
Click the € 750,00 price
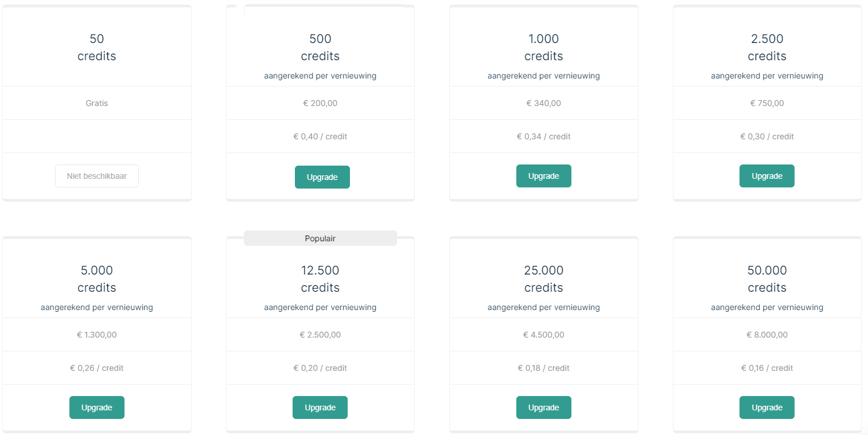767,103
